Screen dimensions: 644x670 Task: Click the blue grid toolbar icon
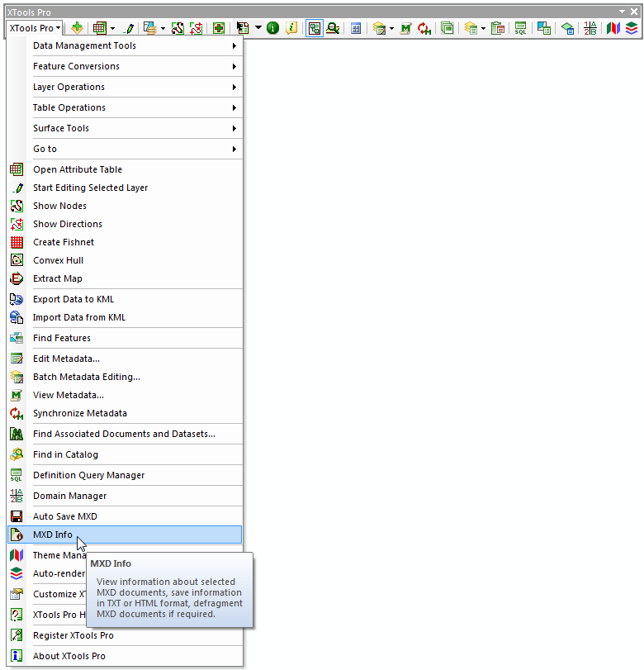pos(356,28)
